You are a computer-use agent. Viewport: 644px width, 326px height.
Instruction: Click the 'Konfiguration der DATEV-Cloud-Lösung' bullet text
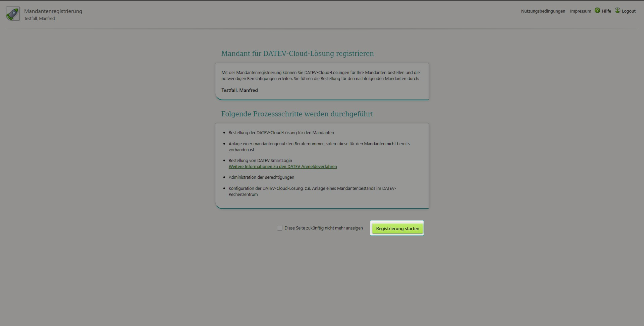(x=312, y=188)
